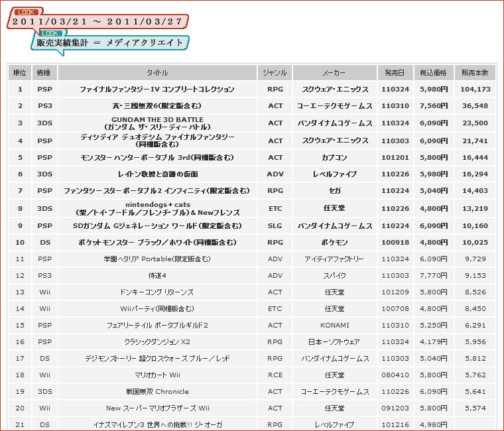Click maker ポケモン in rank 10 row
Viewport: 504px width, 431px height.
pos(335,242)
